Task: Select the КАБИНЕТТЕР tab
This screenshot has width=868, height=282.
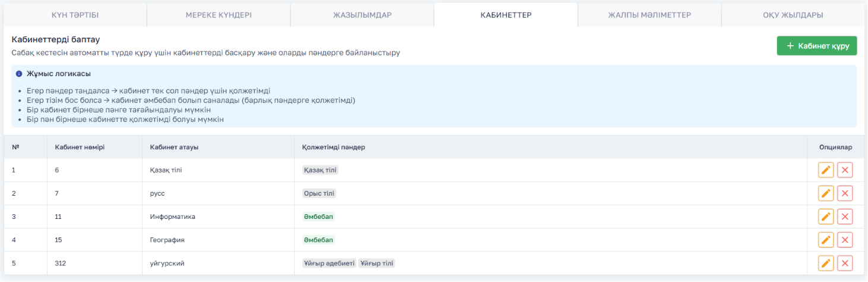Action: [x=506, y=15]
